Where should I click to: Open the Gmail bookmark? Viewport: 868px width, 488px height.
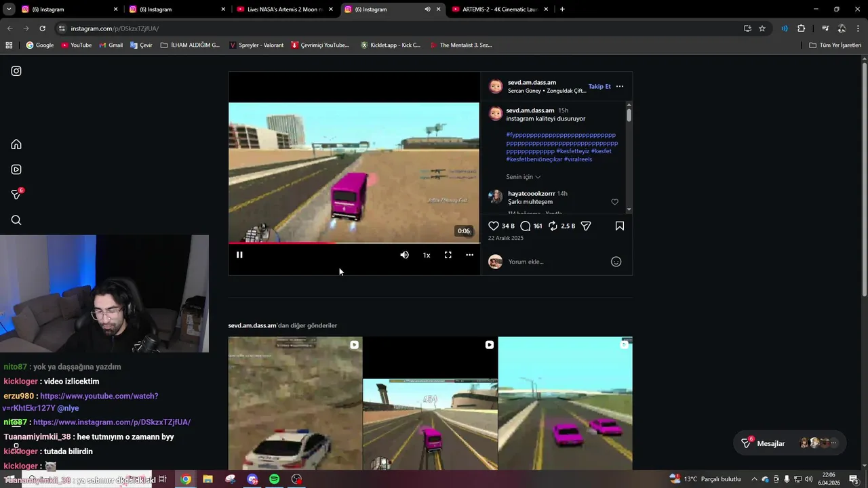(111, 45)
